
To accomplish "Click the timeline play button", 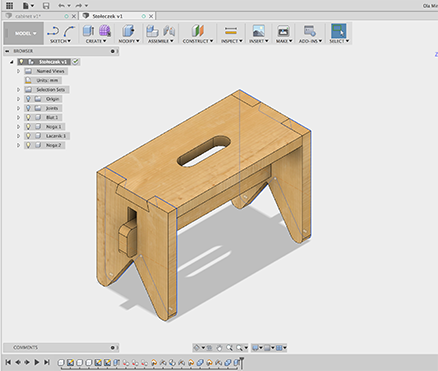I will coord(37,362).
